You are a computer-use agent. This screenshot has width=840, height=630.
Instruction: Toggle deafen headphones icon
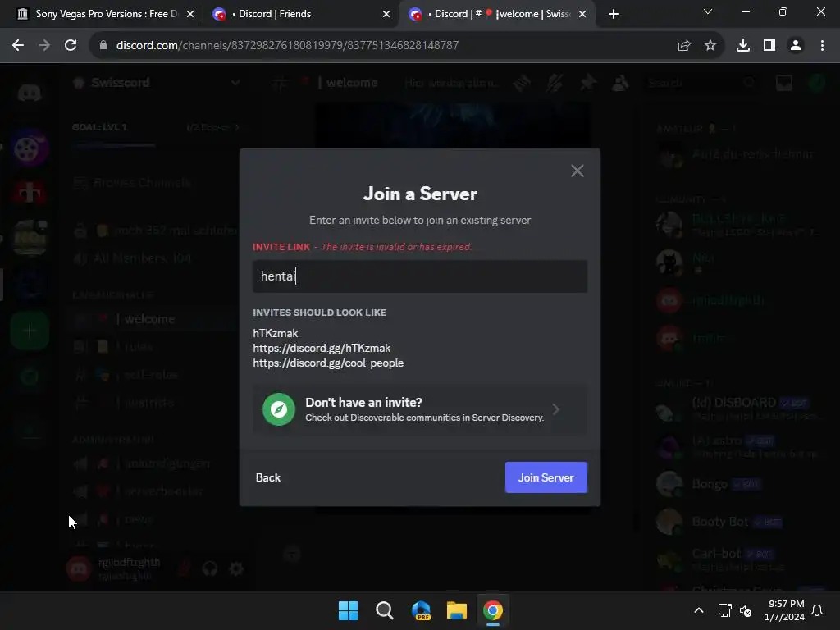pos(209,568)
